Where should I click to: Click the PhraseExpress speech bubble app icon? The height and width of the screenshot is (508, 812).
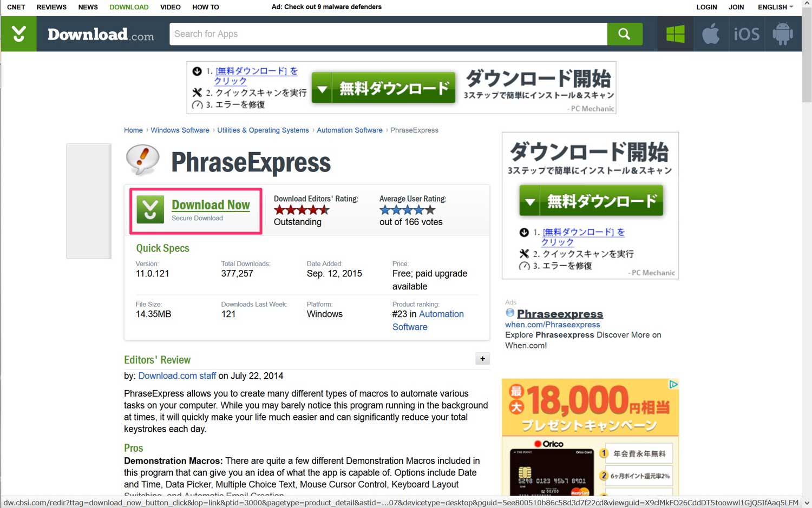(143, 160)
